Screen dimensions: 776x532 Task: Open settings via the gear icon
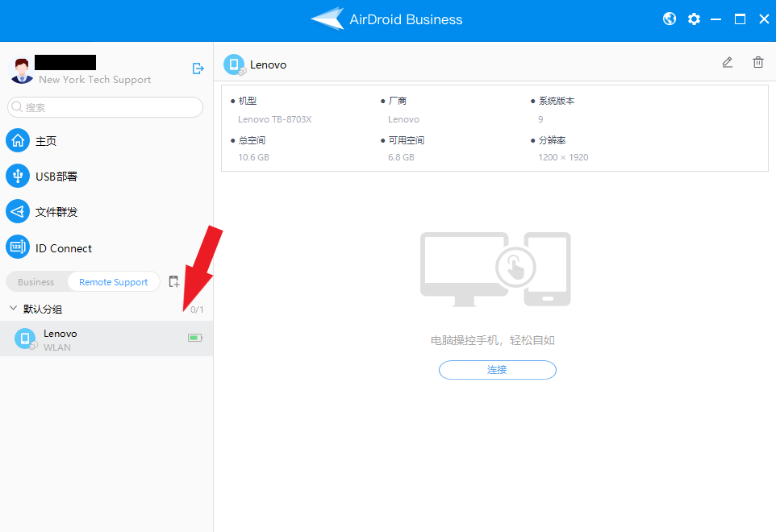click(694, 19)
